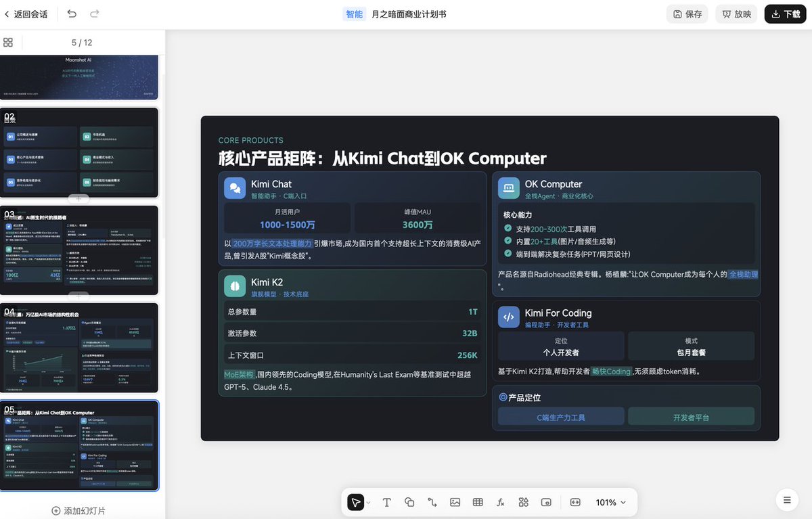
Task: Insert slide between slides 02 and 03
Action: click(x=79, y=198)
